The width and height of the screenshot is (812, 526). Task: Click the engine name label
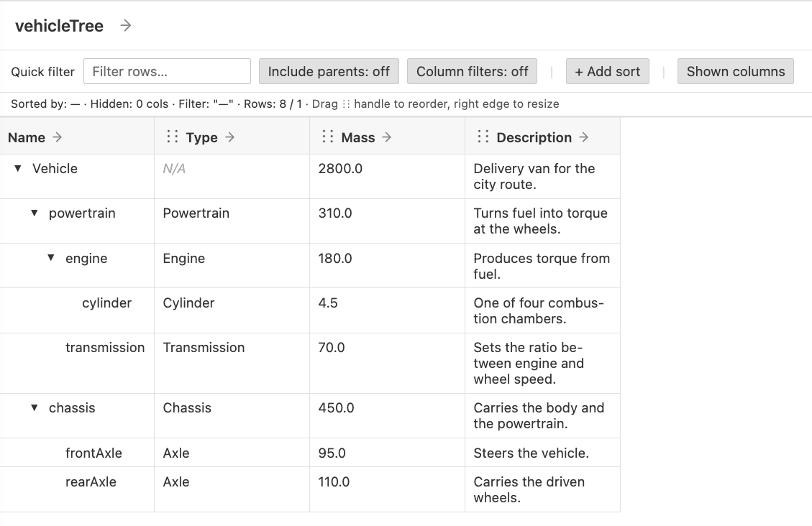(x=86, y=259)
